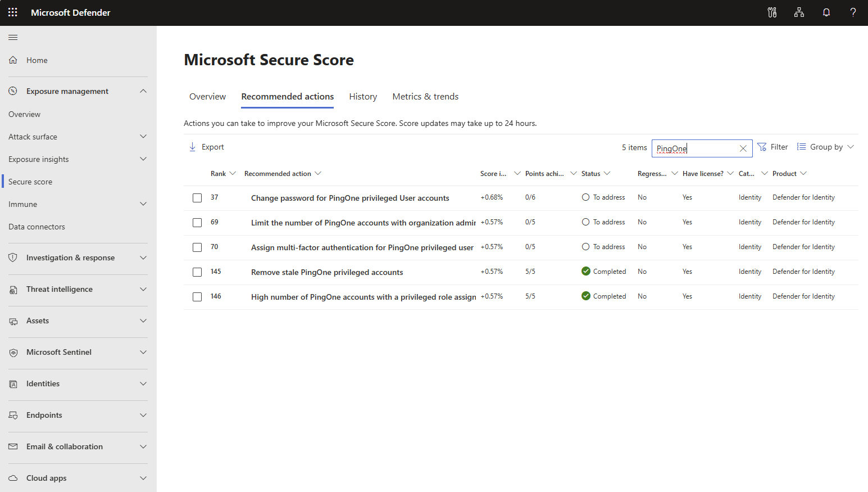Click the help question mark icon

853,12
